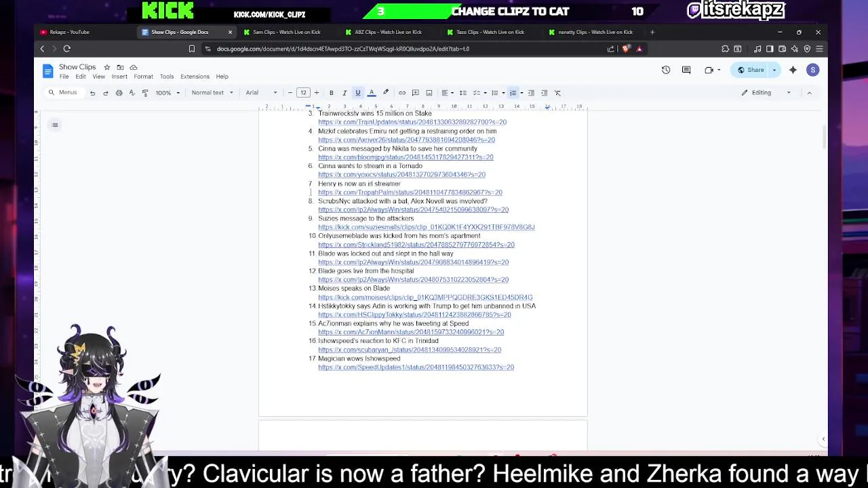Add a comment from the toolbar

416,93
